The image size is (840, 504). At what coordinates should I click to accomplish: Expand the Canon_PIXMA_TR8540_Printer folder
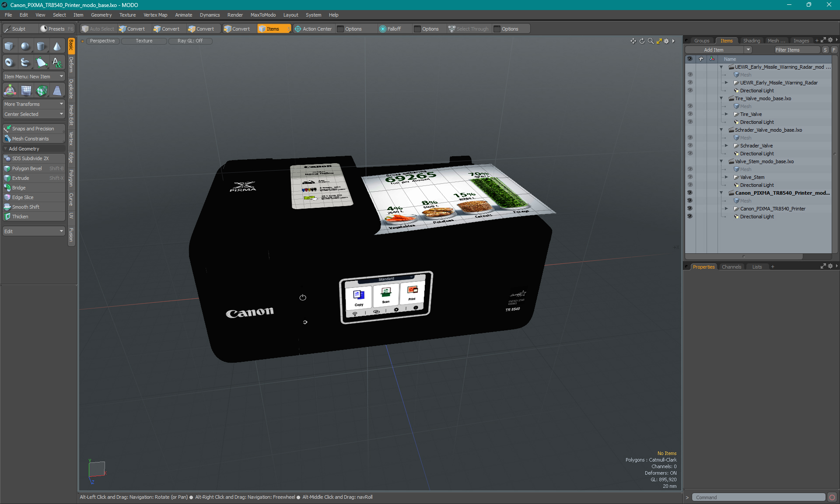[x=726, y=209]
